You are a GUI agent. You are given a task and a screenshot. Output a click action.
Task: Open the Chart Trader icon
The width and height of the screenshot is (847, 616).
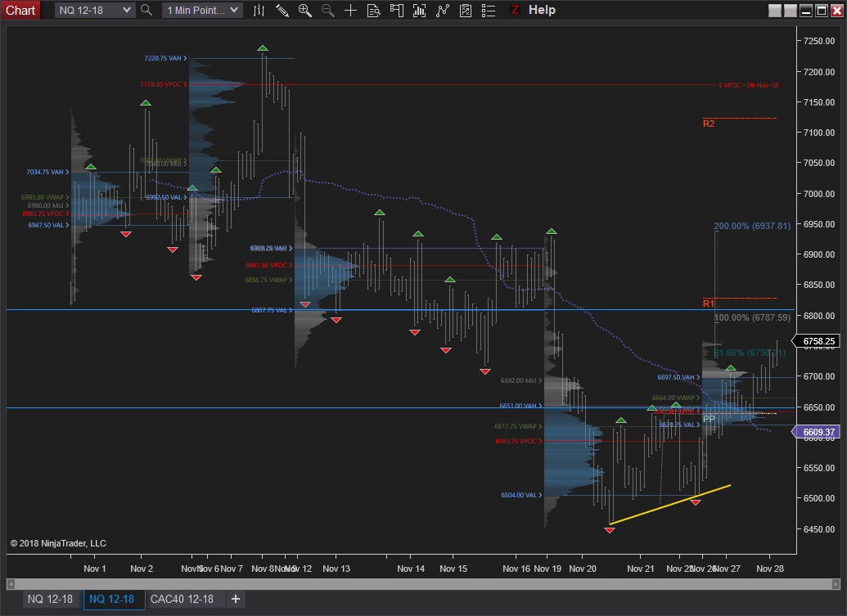tap(396, 11)
